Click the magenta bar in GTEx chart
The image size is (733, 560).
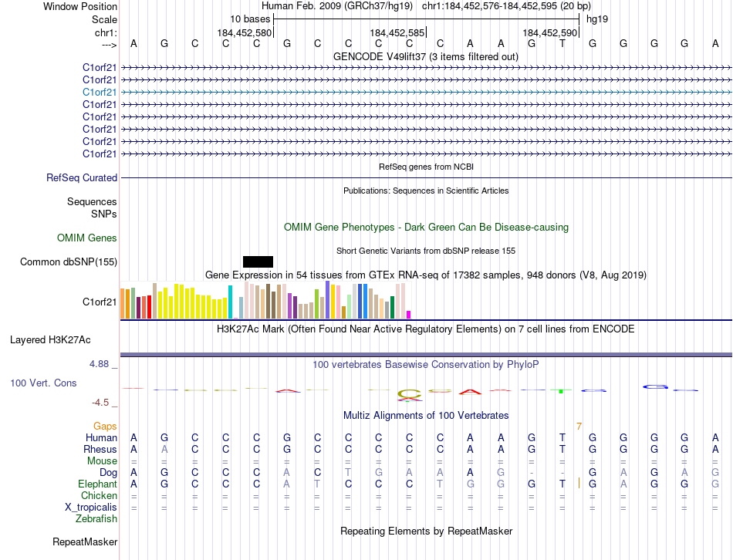pyautogui.click(x=409, y=315)
